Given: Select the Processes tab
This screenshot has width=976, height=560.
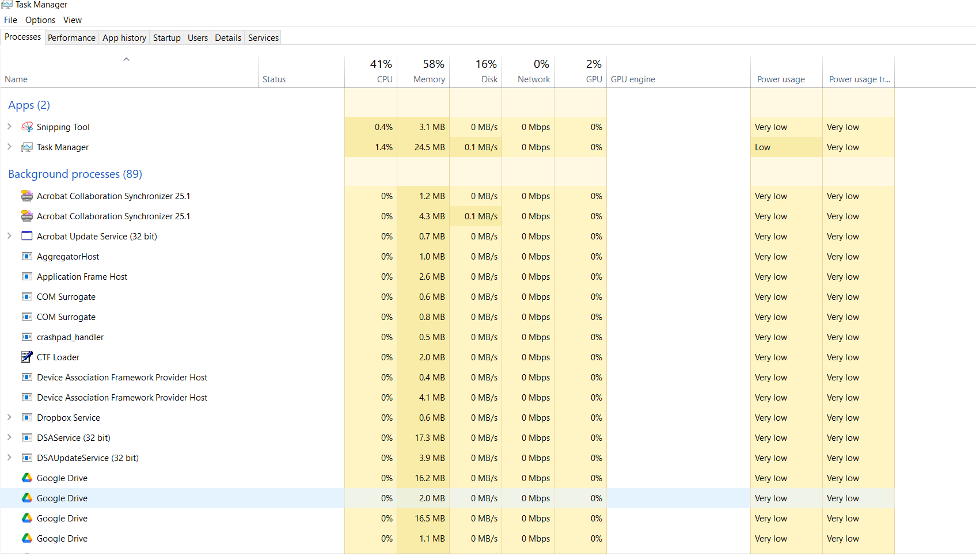Looking at the screenshot, I should (23, 37).
